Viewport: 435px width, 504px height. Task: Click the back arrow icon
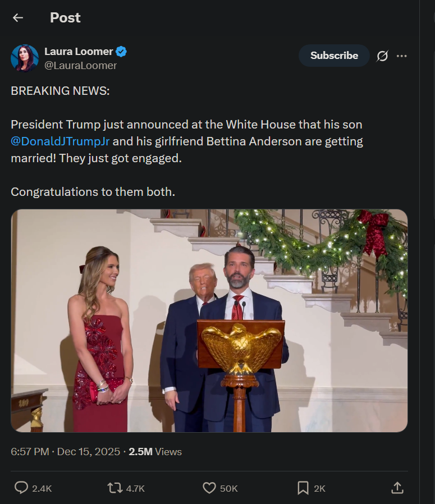[x=18, y=18]
